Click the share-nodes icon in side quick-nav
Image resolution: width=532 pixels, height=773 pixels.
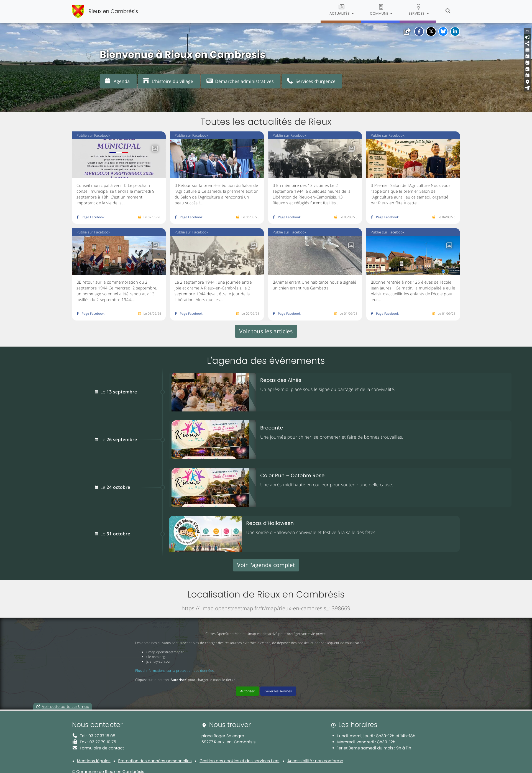527,44
